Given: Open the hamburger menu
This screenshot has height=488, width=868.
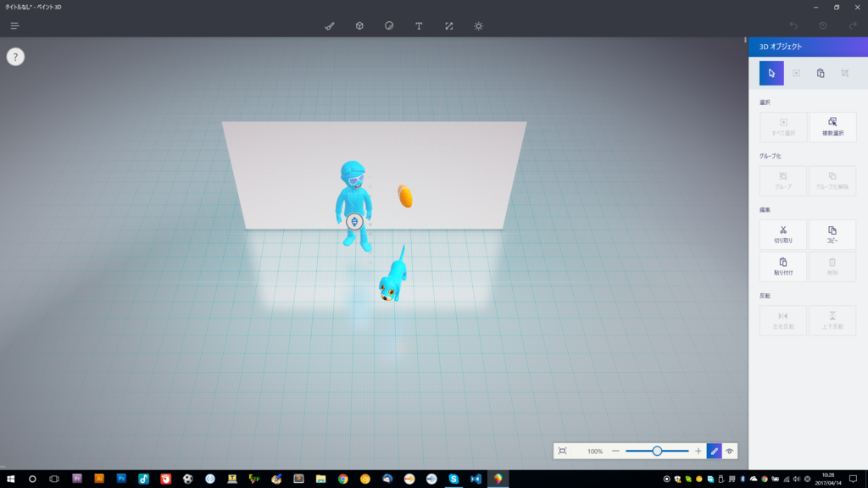Looking at the screenshot, I should [x=15, y=26].
